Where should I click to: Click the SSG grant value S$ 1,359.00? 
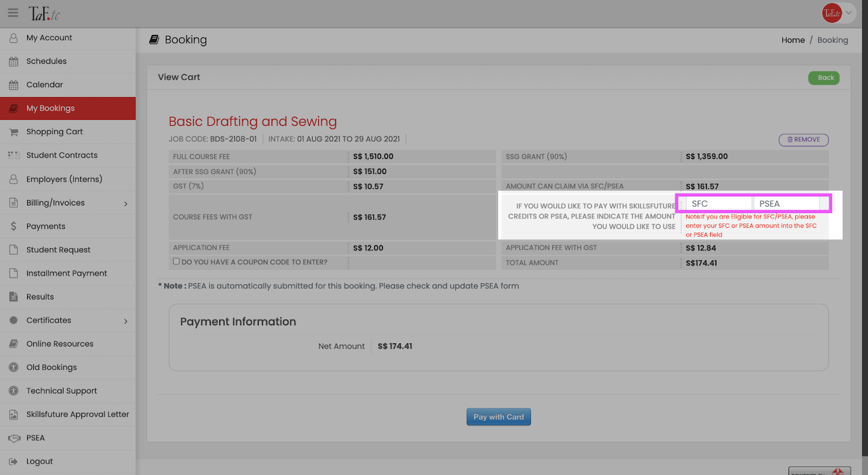point(707,156)
